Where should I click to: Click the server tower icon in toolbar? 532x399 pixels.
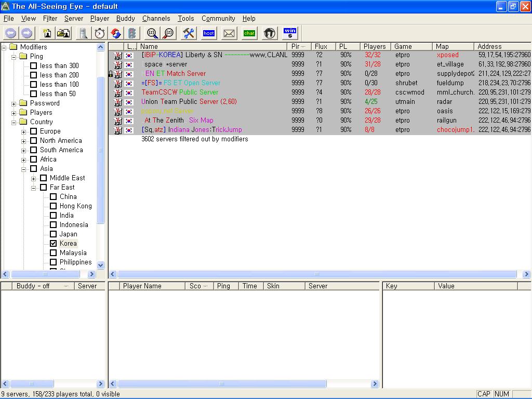click(83, 33)
